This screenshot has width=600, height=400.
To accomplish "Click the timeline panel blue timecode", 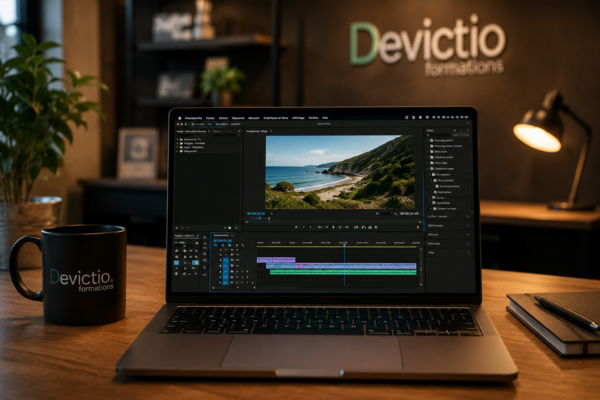I will [x=223, y=240].
